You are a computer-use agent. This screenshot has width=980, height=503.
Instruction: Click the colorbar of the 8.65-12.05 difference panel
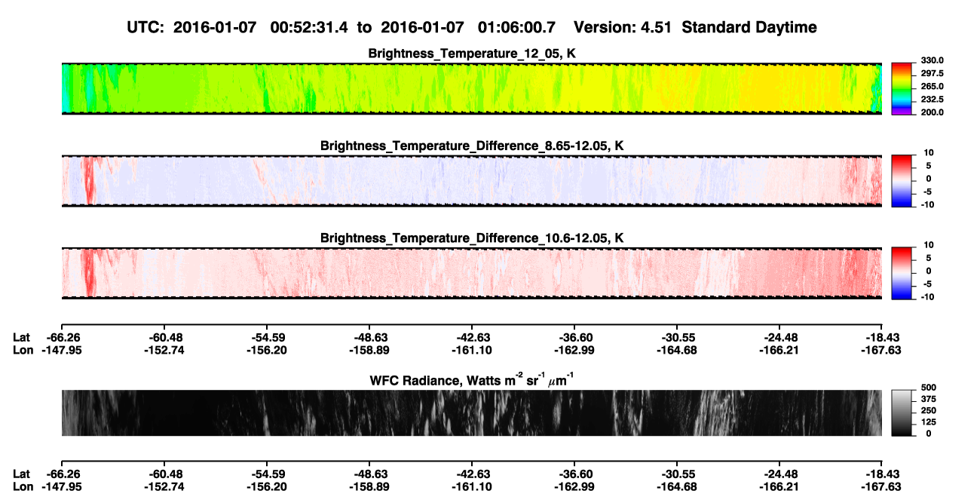tap(902, 180)
